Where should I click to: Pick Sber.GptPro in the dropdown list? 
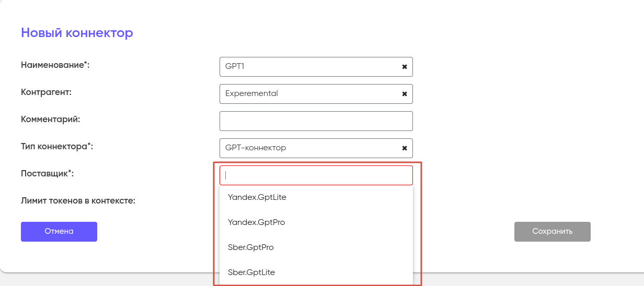pos(251,247)
